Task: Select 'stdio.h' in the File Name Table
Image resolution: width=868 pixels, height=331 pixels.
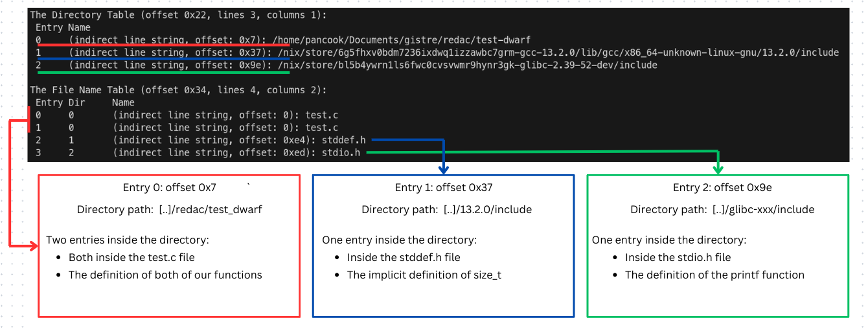Action: (341, 153)
